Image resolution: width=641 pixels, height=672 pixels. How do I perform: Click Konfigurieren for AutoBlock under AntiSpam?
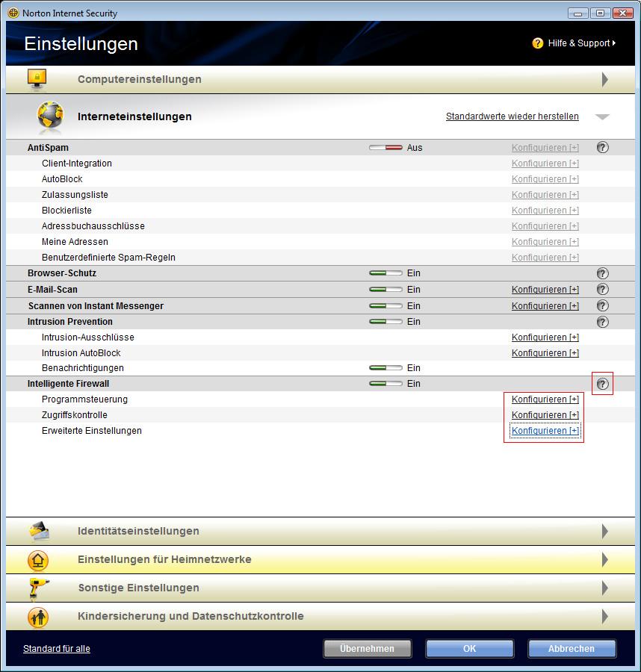(x=545, y=178)
